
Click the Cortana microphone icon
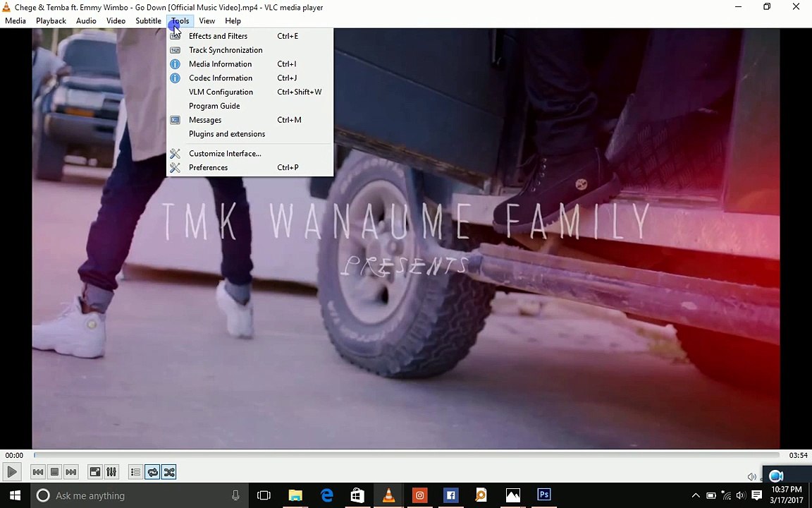[x=235, y=495]
